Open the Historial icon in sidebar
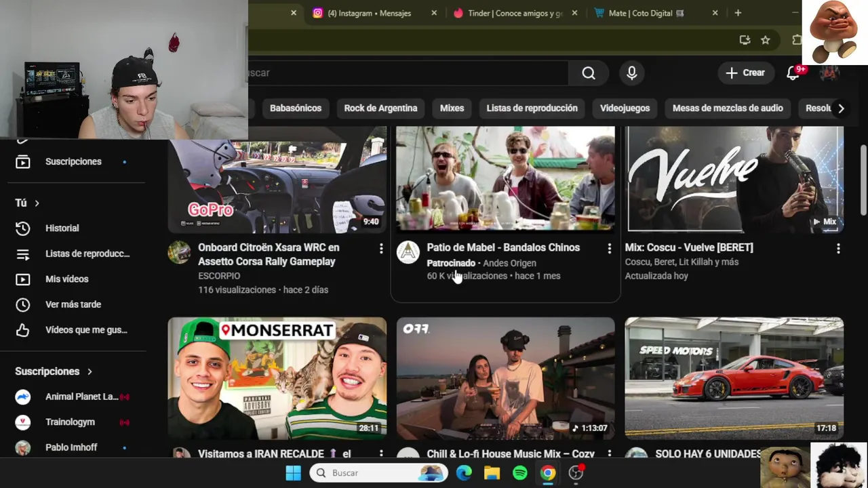This screenshot has width=868, height=488. (x=23, y=228)
